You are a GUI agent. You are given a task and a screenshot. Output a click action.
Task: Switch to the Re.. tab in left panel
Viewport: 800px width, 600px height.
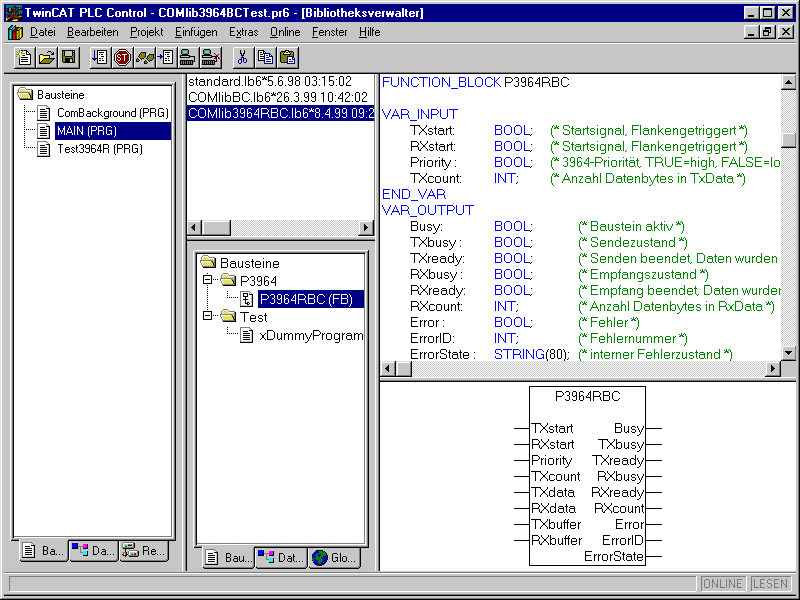[x=144, y=551]
